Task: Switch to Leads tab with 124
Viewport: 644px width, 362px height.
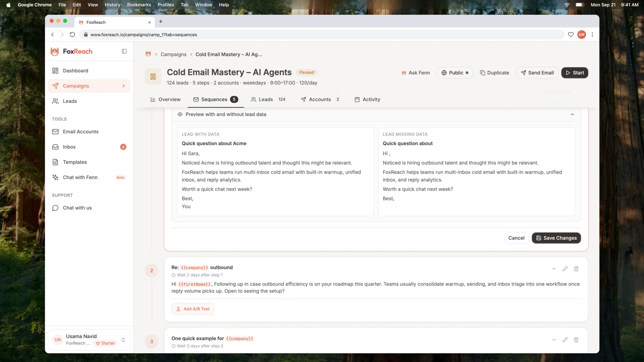Action: tap(268, 99)
